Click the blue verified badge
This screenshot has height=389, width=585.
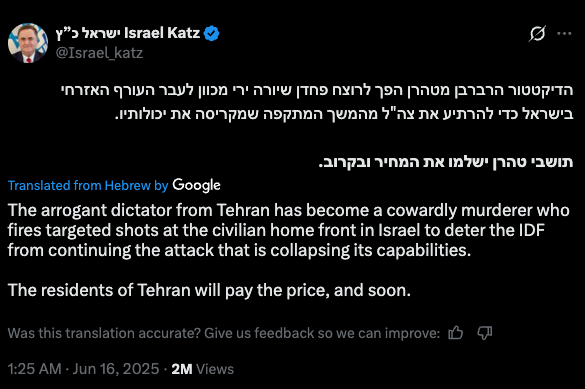tap(212, 34)
